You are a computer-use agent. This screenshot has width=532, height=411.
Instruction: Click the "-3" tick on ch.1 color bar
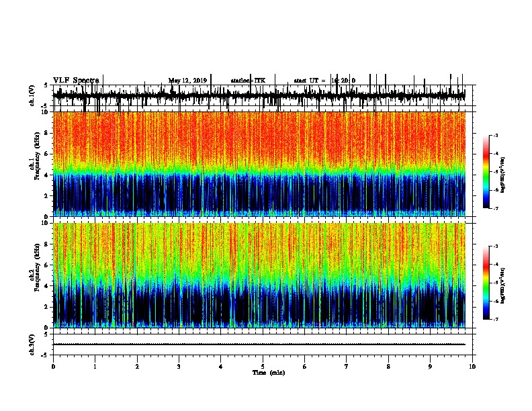tap(495, 136)
